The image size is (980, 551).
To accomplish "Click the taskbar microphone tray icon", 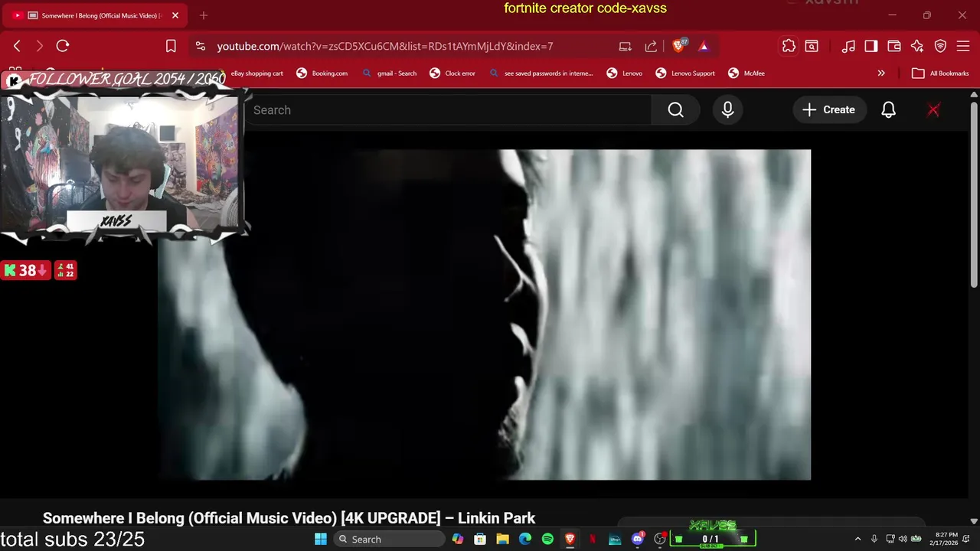I will pos(874,540).
